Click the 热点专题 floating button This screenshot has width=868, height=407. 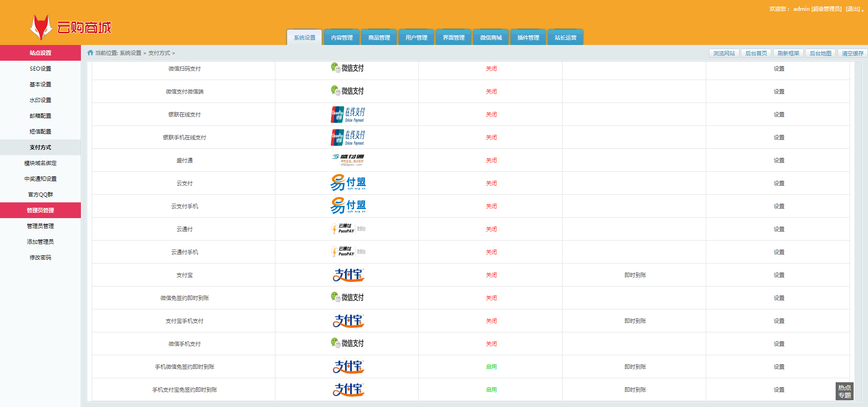844,391
